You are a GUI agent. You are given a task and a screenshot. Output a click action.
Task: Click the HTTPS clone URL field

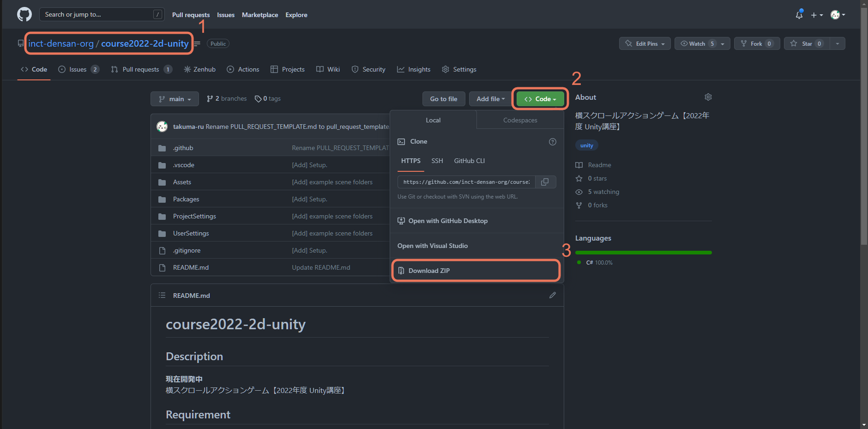[466, 182]
